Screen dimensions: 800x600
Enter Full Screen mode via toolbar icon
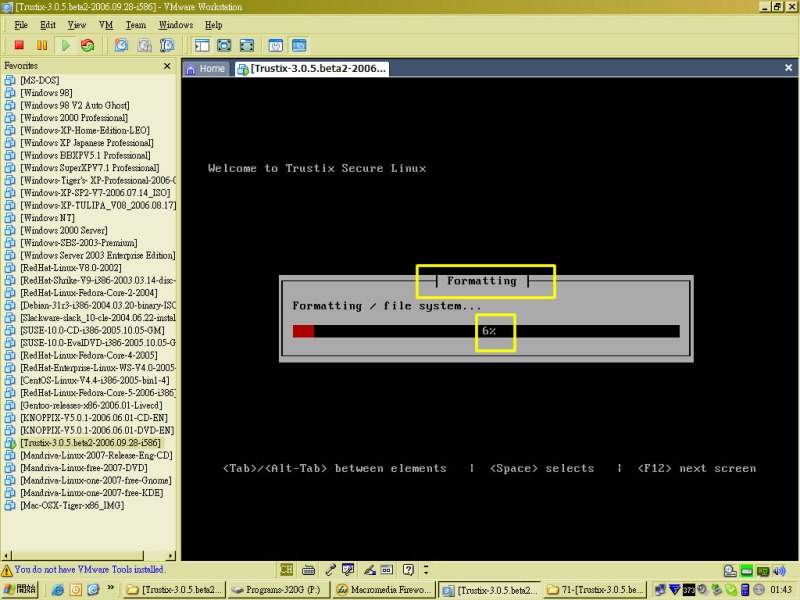coord(247,45)
